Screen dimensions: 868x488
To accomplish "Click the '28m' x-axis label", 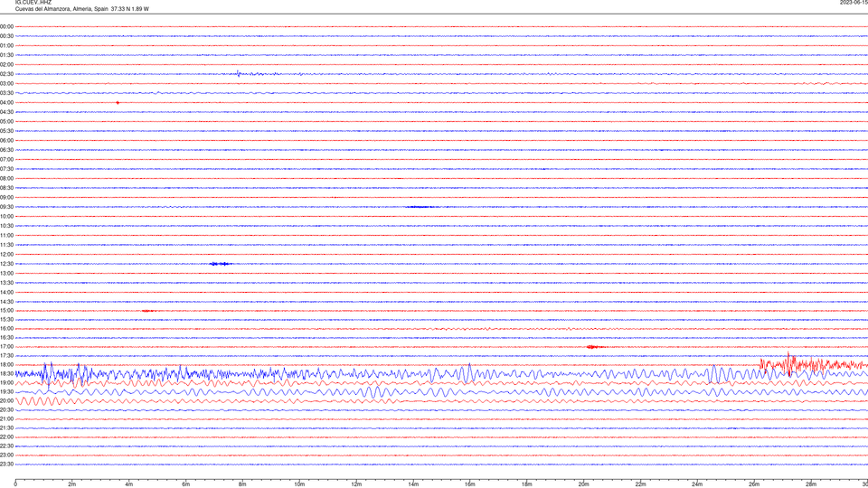I will pyautogui.click(x=811, y=484).
